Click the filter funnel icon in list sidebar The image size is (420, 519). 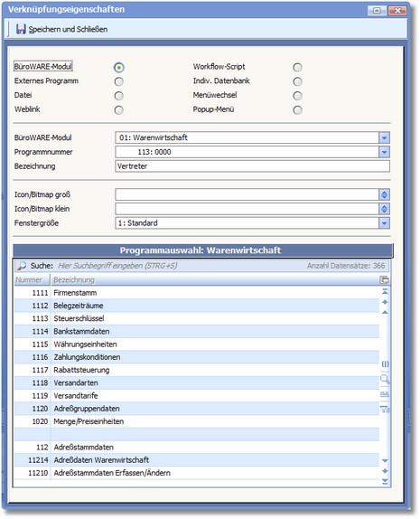[x=385, y=410]
